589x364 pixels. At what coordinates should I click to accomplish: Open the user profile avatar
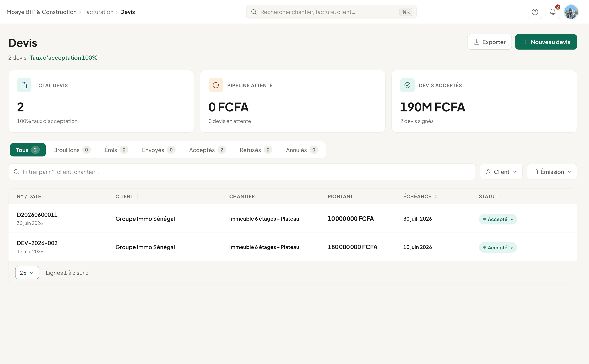pyautogui.click(x=571, y=12)
